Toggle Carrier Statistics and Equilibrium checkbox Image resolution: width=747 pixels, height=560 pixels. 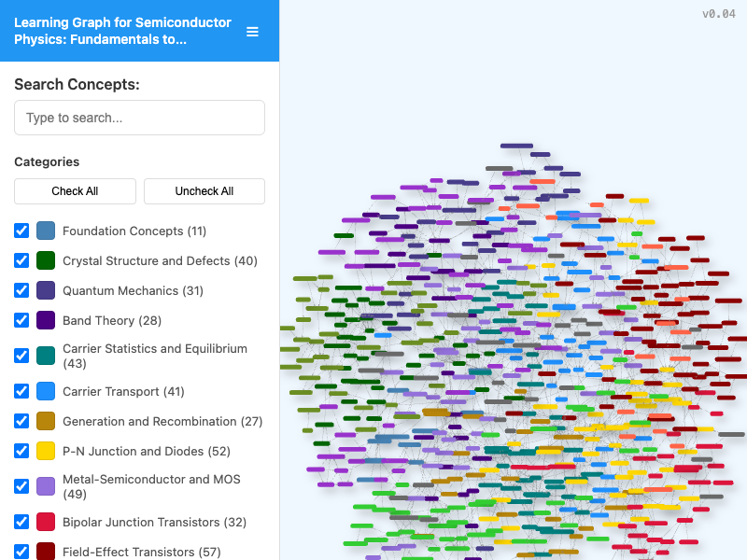coord(21,356)
